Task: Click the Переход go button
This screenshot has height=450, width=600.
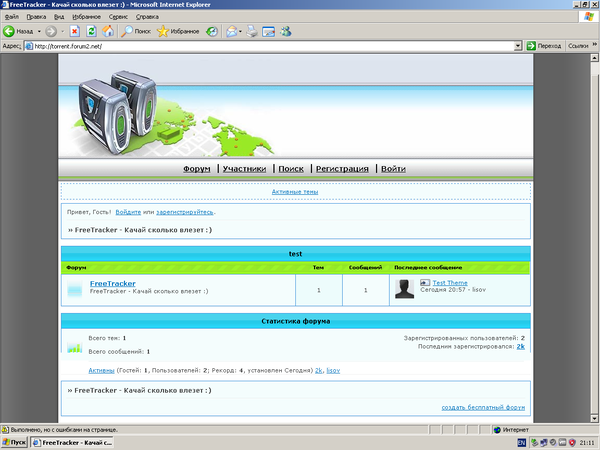Action: coord(544,46)
